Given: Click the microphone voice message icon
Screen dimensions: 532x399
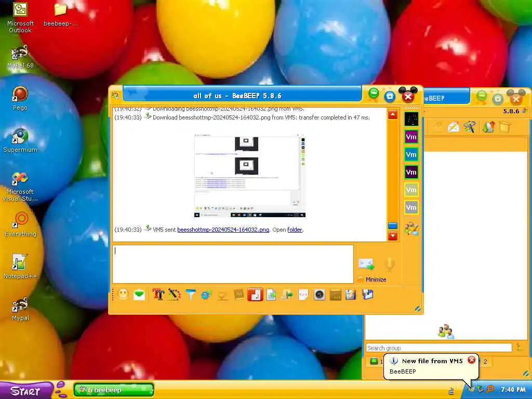Looking at the screenshot, I should [390, 263].
